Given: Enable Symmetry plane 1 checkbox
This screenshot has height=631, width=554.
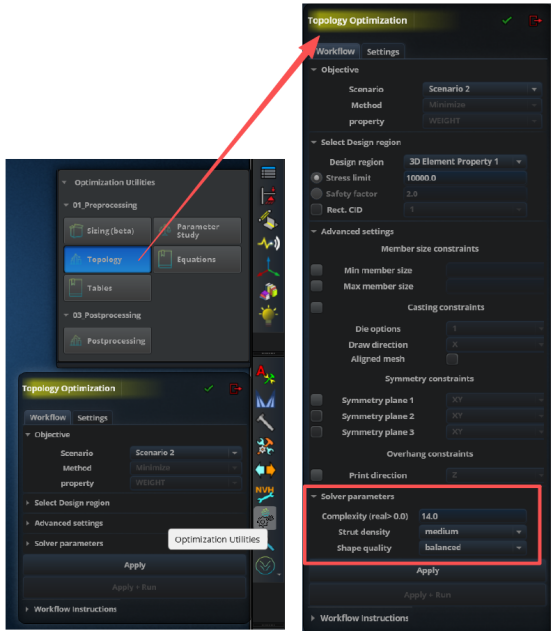Looking at the screenshot, I should pyautogui.click(x=317, y=400).
